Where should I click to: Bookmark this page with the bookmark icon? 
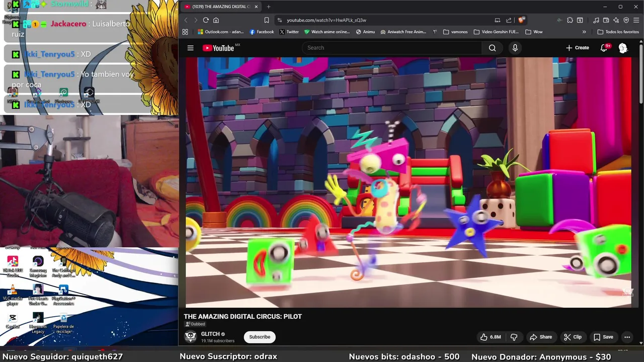pos(267,20)
